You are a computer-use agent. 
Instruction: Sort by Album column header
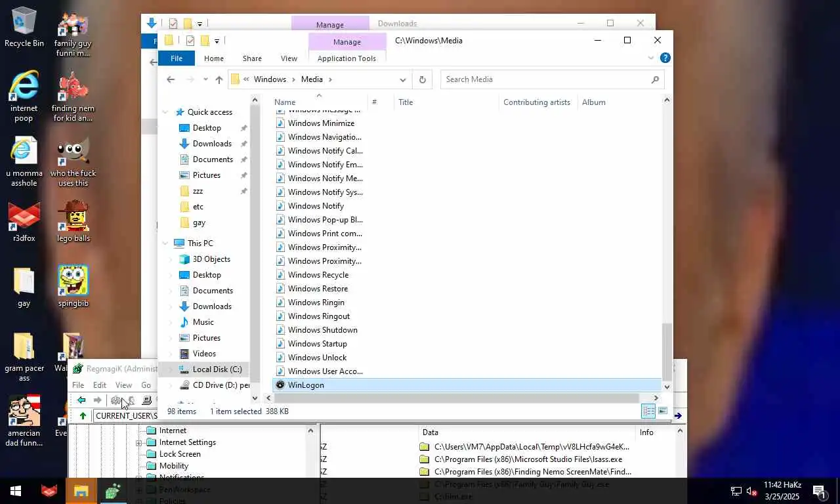pyautogui.click(x=593, y=102)
